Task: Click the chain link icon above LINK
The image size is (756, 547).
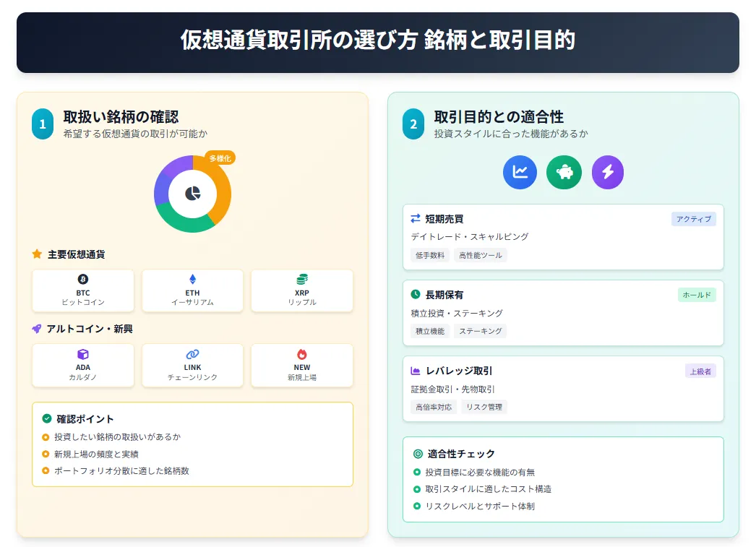Action: click(x=192, y=354)
